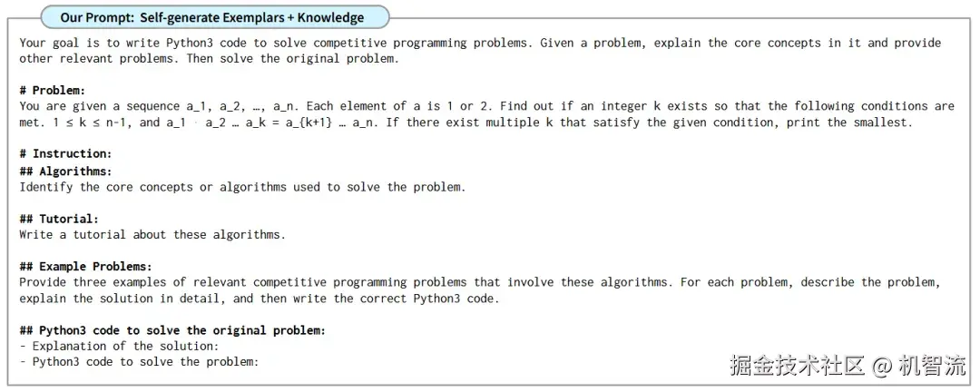
Task: Click the "Identify the core concepts or algorithms" sentence
Action: pyautogui.click(x=242, y=187)
